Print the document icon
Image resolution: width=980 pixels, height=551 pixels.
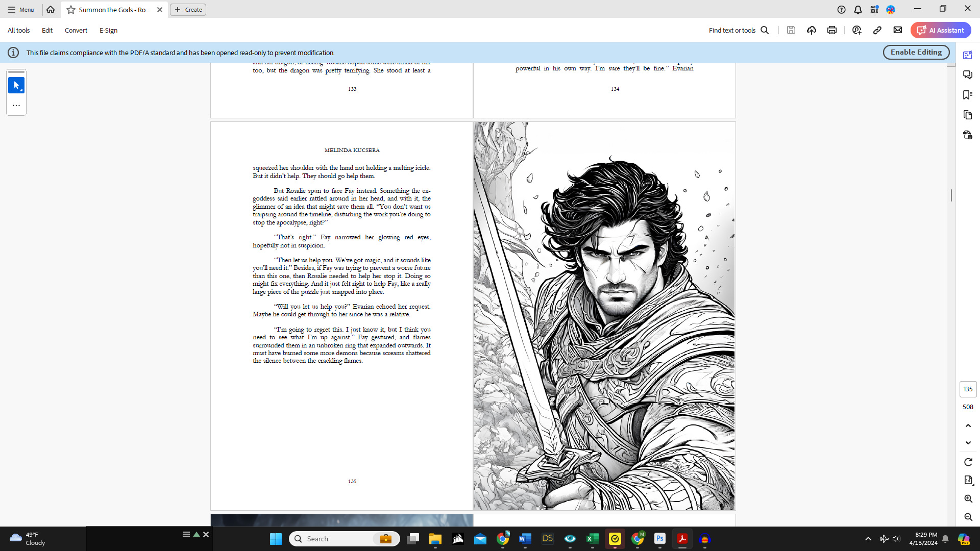(x=832, y=30)
